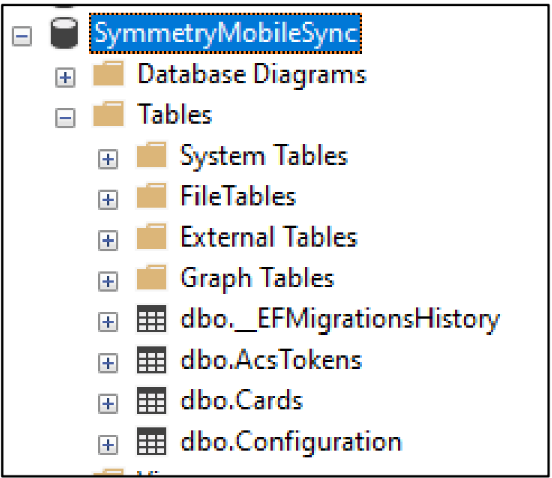
Task: Expand the Database Diagrams node
Action: [x=65, y=77]
